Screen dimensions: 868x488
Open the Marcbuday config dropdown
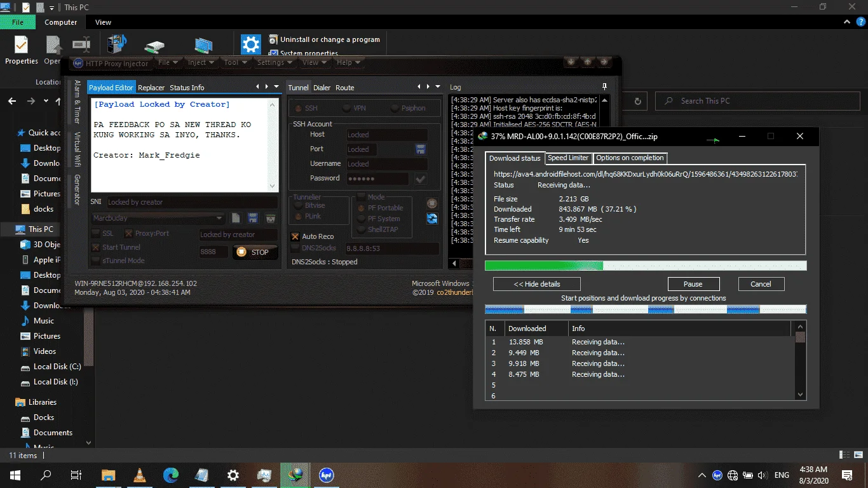pos(158,219)
